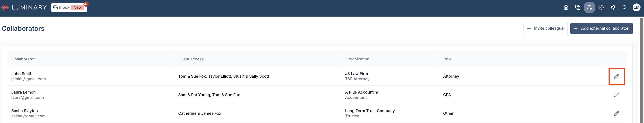Open the settings gear icon
644x123 pixels.
click(601, 7)
